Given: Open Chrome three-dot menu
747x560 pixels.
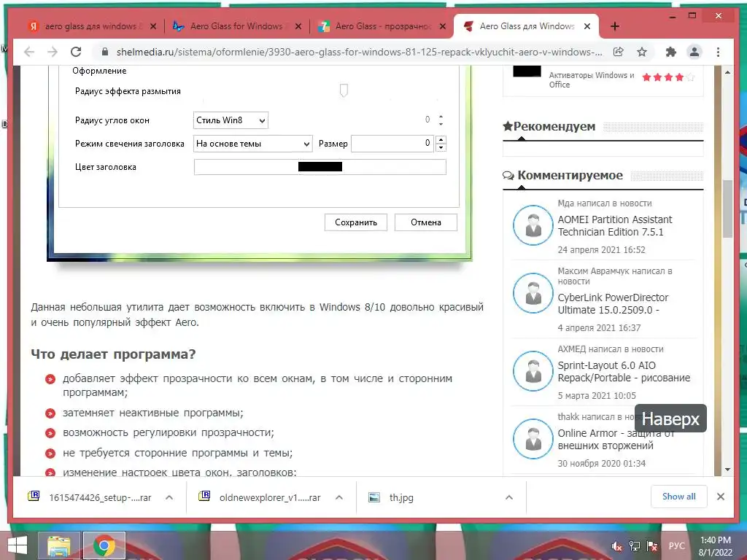Looking at the screenshot, I should 718,52.
